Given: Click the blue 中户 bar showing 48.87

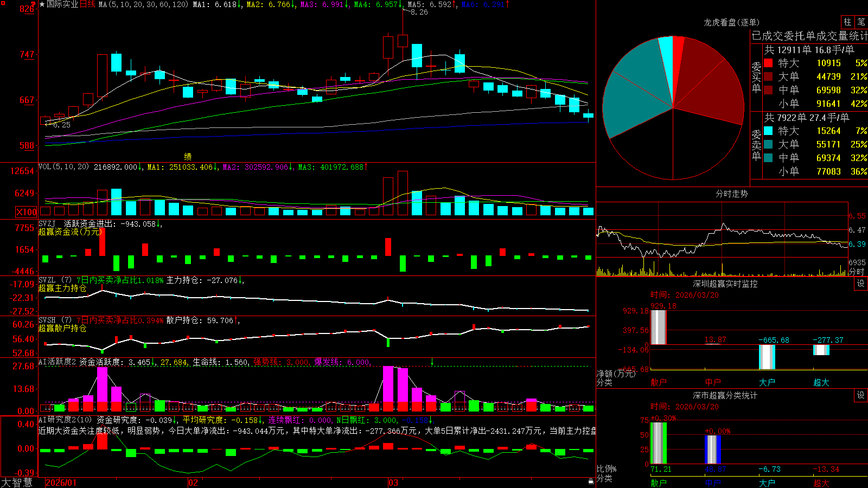Looking at the screenshot, I should [x=713, y=450].
